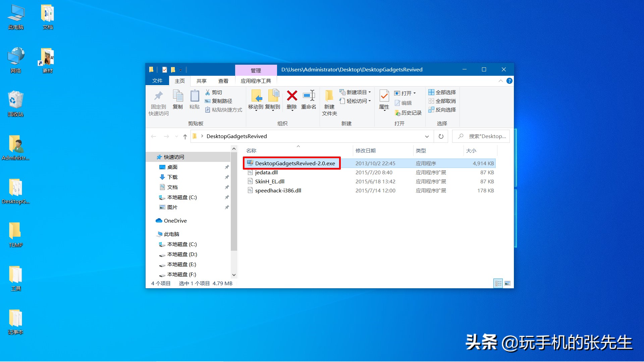Click the Forward navigation arrow
This screenshot has height=362, width=644.
click(166, 136)
